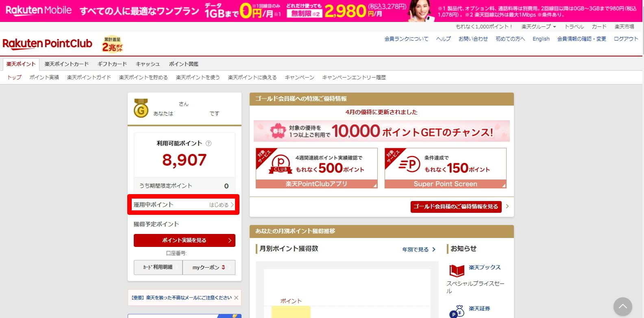Select the キャンペーン submenu item

click(299, 77)
